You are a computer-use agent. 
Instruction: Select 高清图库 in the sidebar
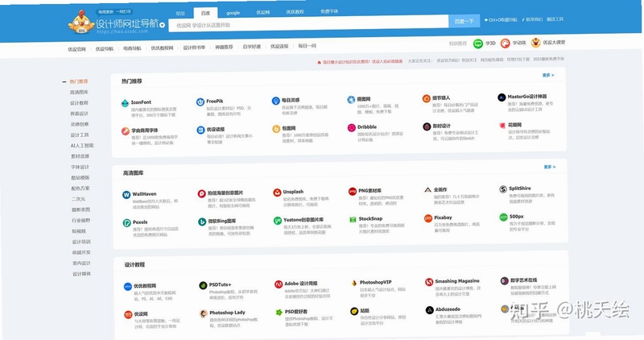(x=79, y=93)
